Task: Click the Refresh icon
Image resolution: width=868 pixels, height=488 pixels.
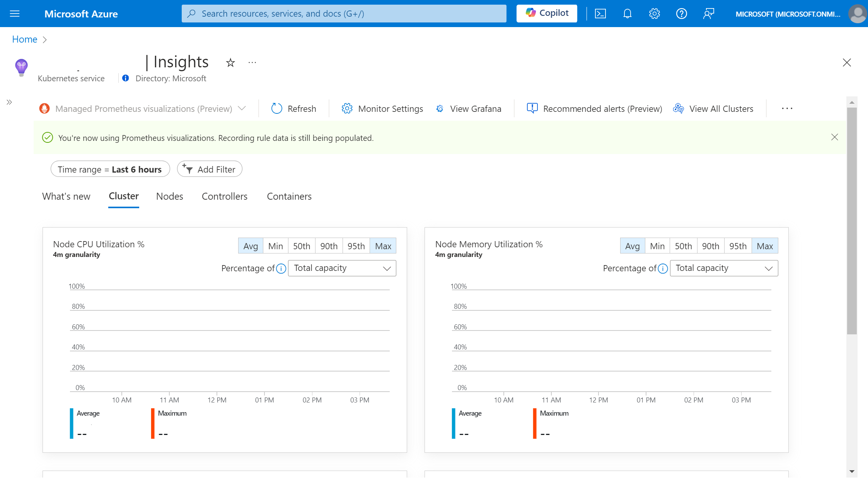Action: (x=276, y=108)
